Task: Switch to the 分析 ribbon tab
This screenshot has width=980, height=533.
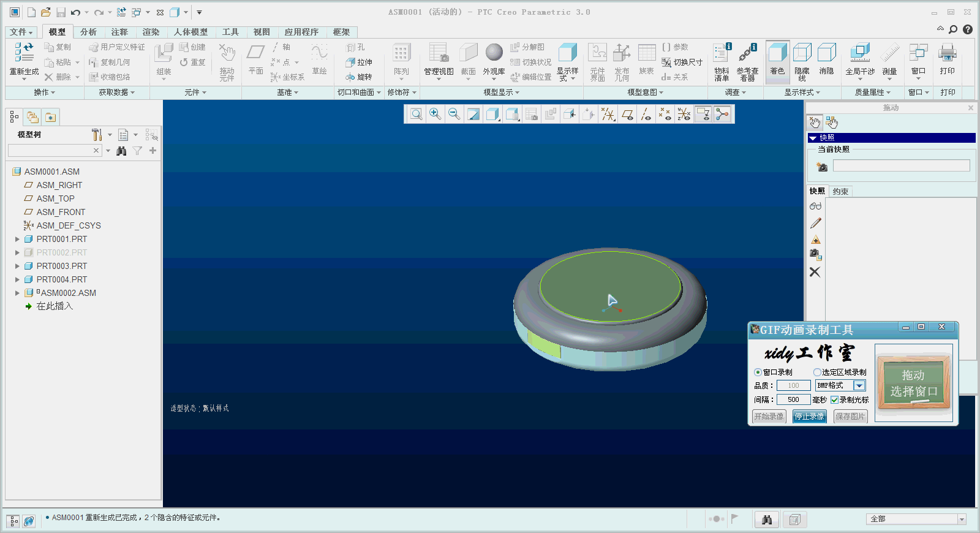Action: click(88, 32)
